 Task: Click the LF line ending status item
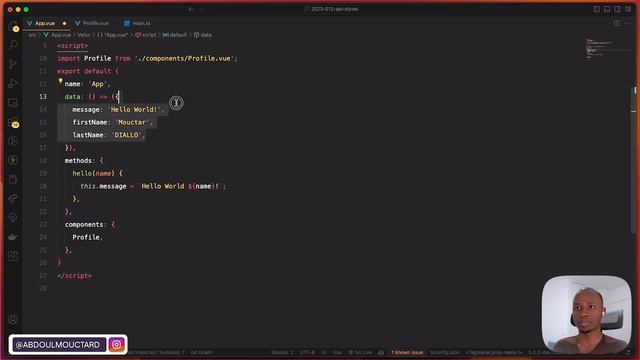324,352
